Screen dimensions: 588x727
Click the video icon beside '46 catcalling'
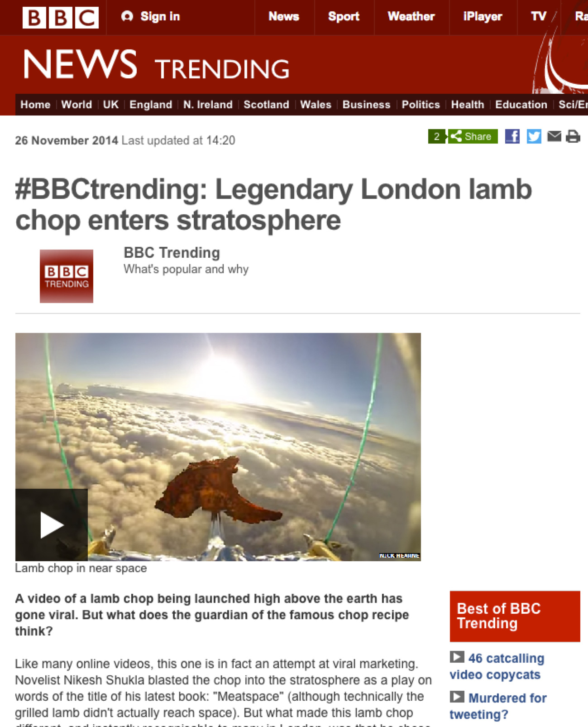click(x=457, y=657)
